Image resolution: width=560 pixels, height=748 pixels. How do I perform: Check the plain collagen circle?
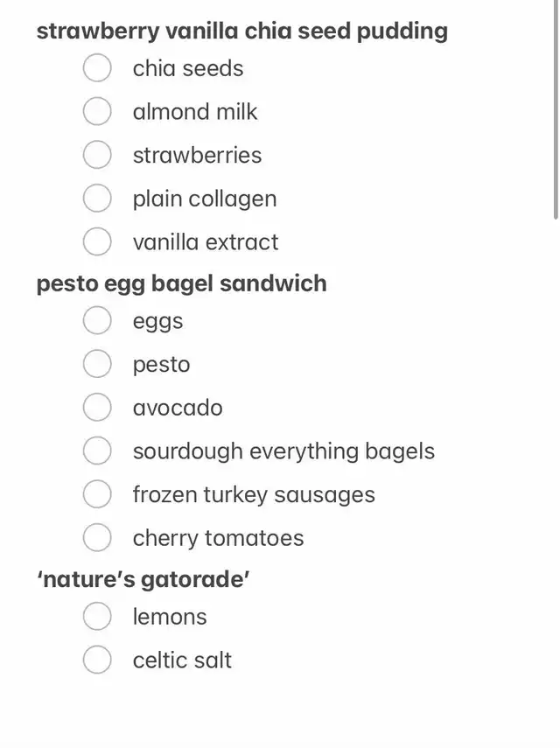coord(97,198)
